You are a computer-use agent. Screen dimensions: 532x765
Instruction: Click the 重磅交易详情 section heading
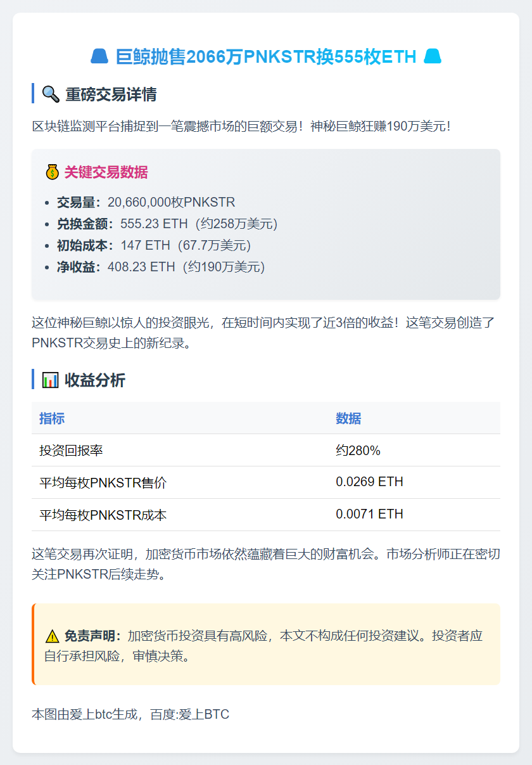click(x=111, y=94)
